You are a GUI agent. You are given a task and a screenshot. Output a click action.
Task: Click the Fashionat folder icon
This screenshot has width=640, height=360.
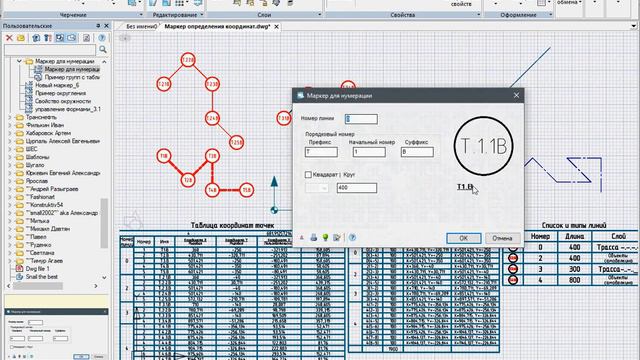[19, 197]
